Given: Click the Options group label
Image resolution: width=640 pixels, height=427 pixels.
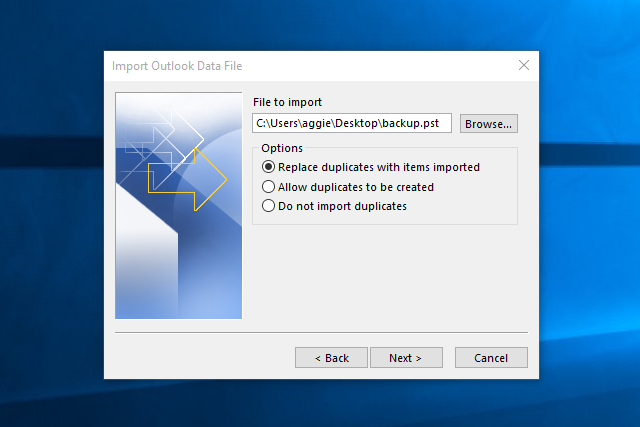Looking at the screenshot, I should [x=282, y=148].
